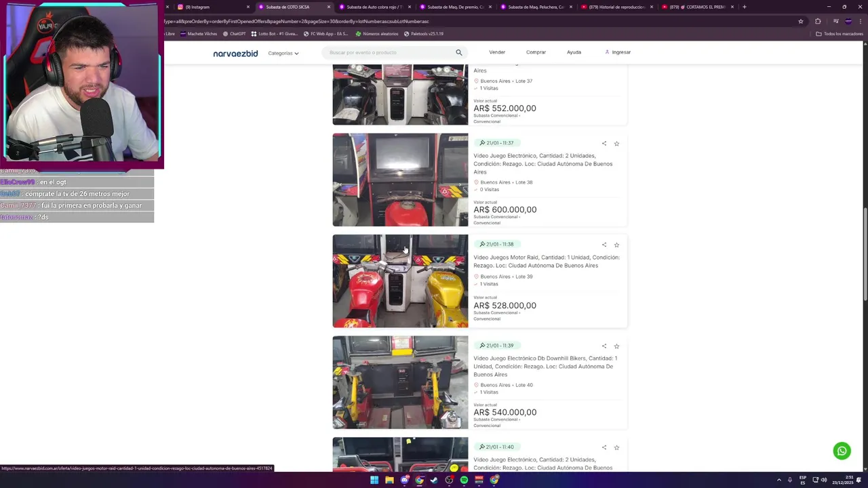The width and height of the screenshot is (868, 488).
Task: Open 'Video Juego Electrónico Db Downhill Bikers' title
Action: [x=545, y=366]
